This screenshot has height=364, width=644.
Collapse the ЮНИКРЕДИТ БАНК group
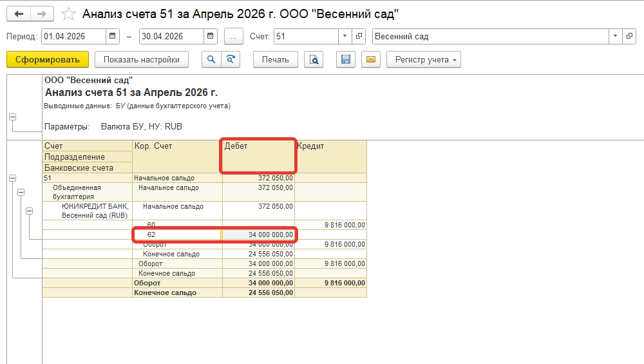[30, 211]
